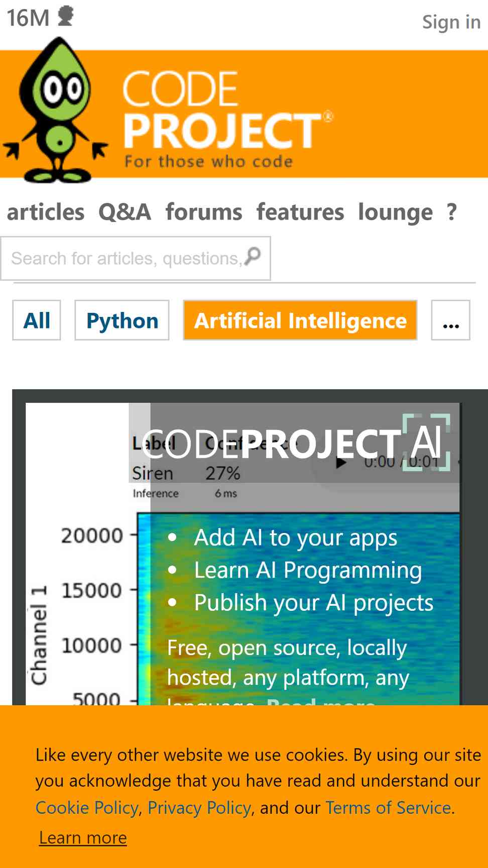
Task: Click the members icon beside 16M
Action: 66,16
